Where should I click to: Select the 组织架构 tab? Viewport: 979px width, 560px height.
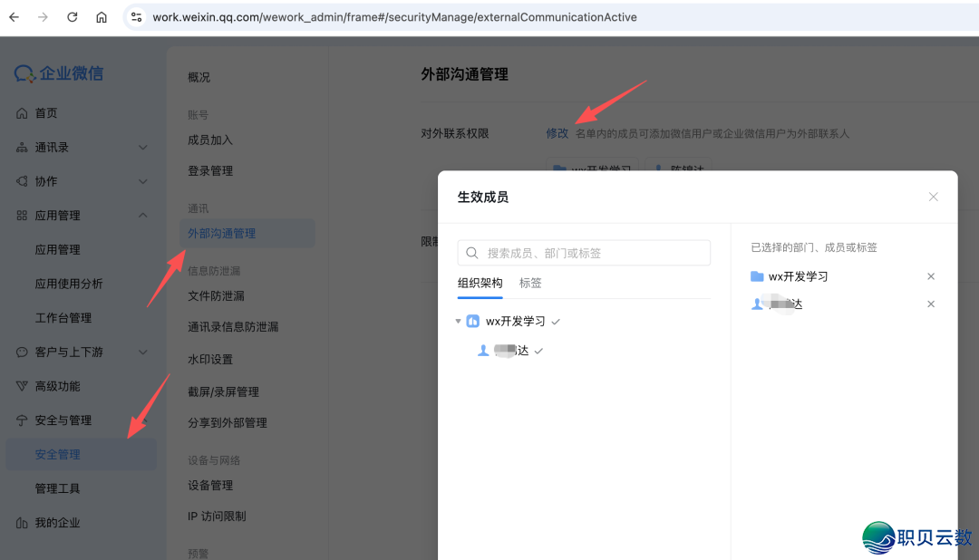[x=480, y=283]
